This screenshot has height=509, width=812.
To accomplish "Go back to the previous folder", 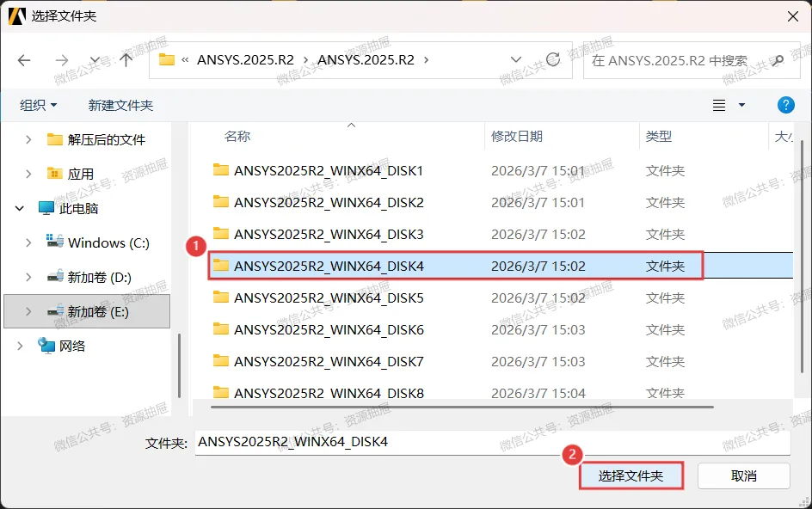I will (x=24, y=60).
